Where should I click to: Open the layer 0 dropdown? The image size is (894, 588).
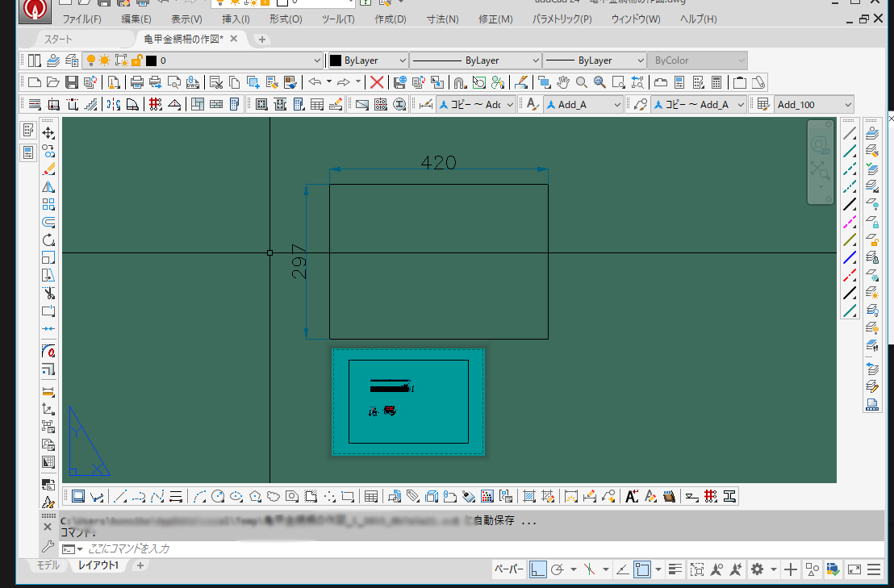[x=317, y=60]
